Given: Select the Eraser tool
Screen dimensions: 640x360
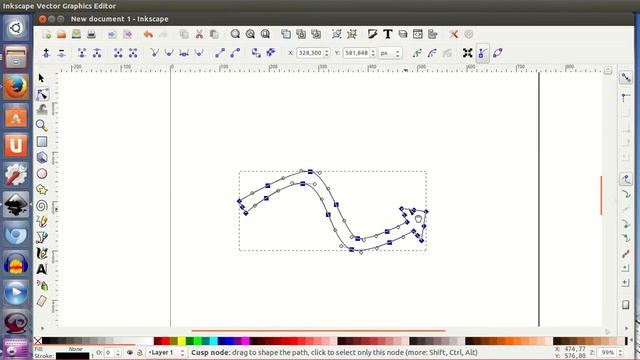Looking at the screenshot, I should coord(42,301).
